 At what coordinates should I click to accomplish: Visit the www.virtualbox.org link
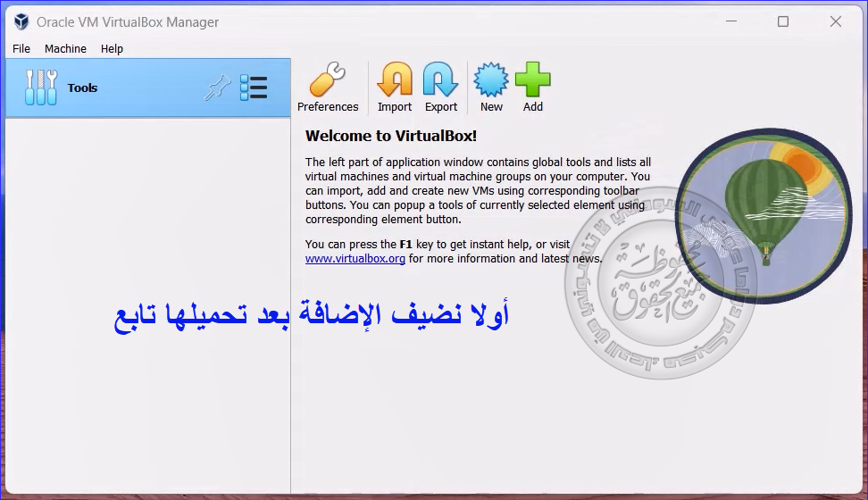pos(355,259)
